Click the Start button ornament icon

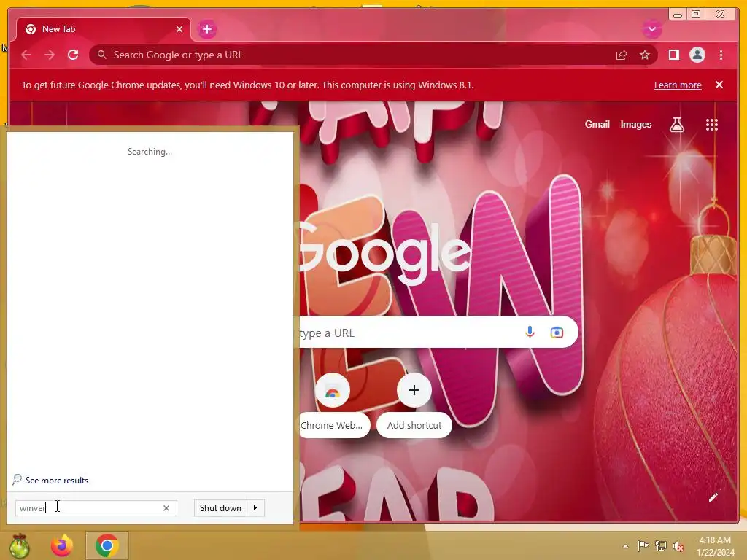pyautogui.click(x=20, y=545)
